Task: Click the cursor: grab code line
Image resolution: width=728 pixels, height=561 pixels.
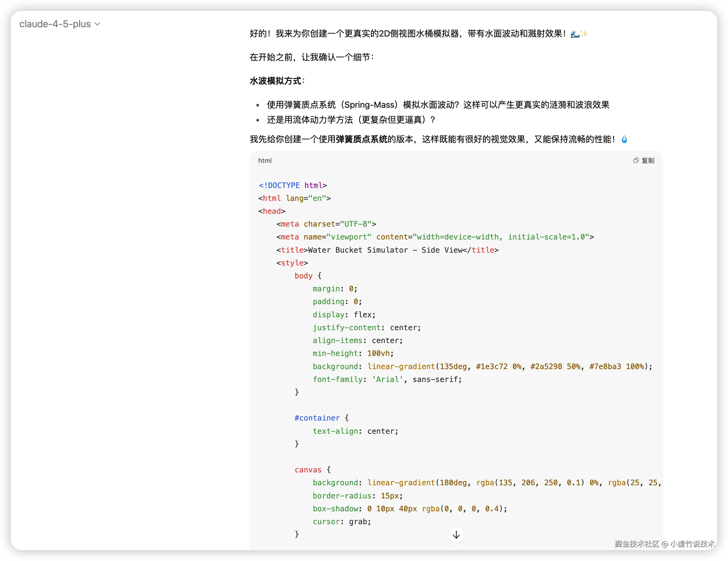Action: pyautogui.click(x=341, y=522)
